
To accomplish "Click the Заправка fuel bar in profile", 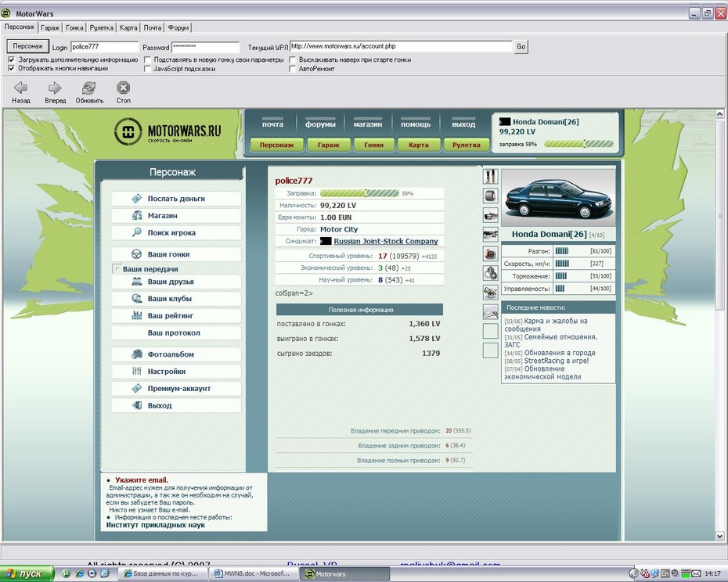I will 359,193.
